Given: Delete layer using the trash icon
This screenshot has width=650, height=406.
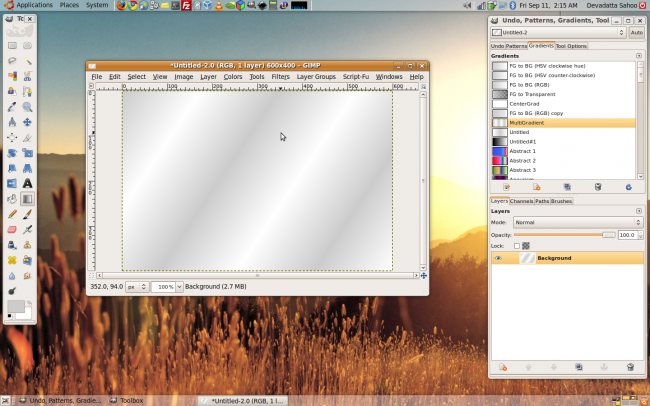Looking at the screenshot, I should point(630,367).
